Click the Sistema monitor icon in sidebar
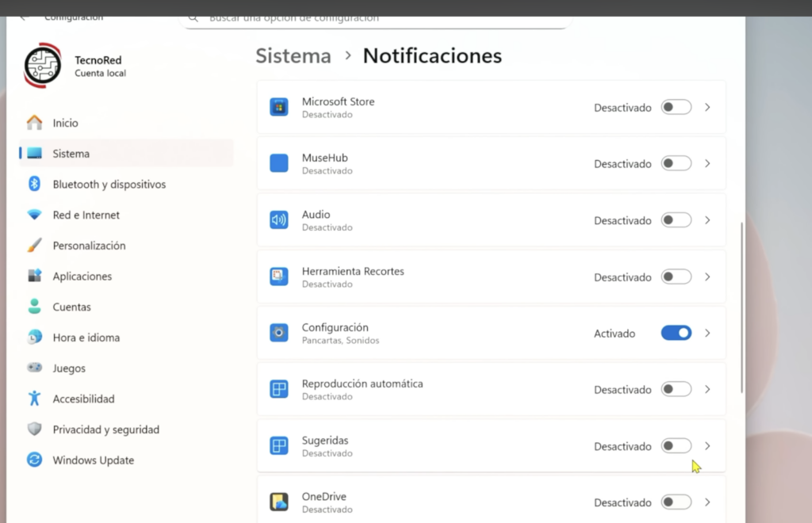 pyautogui.click(x=35, y=153)
